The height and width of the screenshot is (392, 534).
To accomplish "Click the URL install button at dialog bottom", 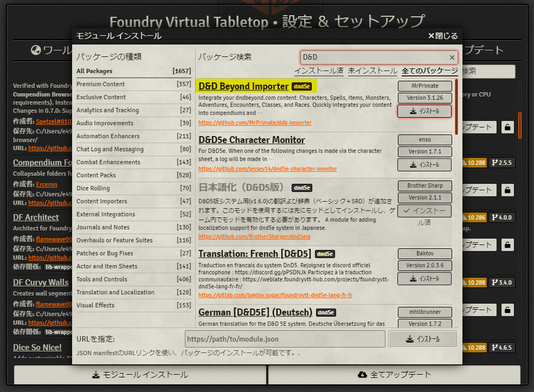I will click(x=423, y=339).
